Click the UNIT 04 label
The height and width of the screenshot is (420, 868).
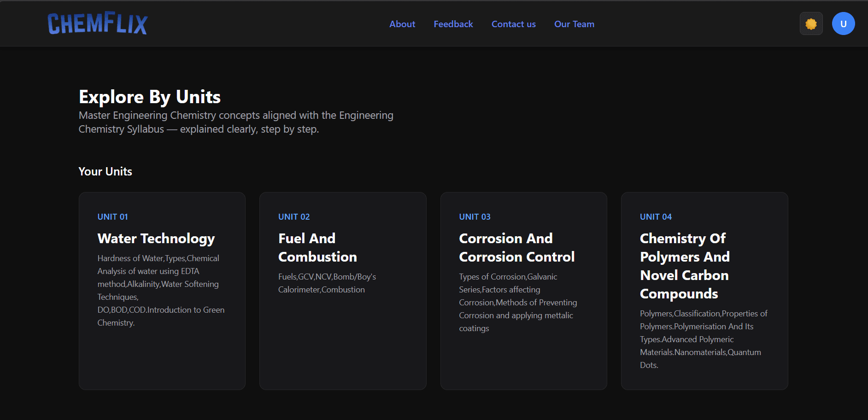(656, 217)
